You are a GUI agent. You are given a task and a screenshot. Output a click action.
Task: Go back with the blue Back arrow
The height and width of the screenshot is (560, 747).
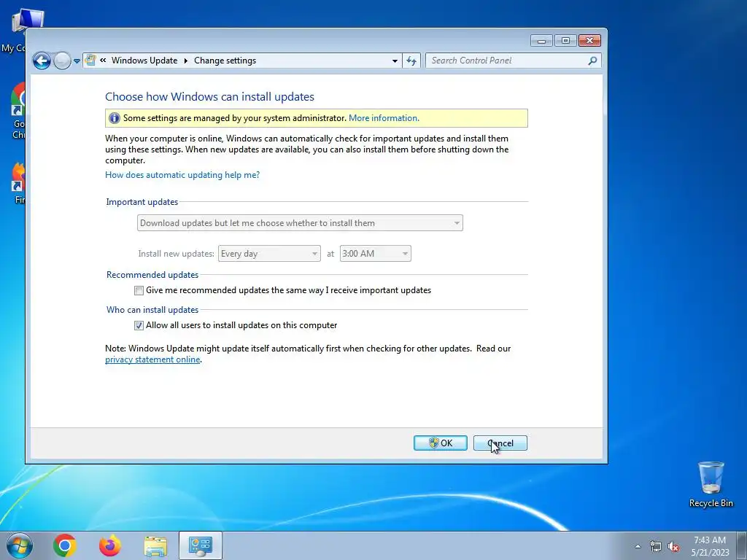42,61
